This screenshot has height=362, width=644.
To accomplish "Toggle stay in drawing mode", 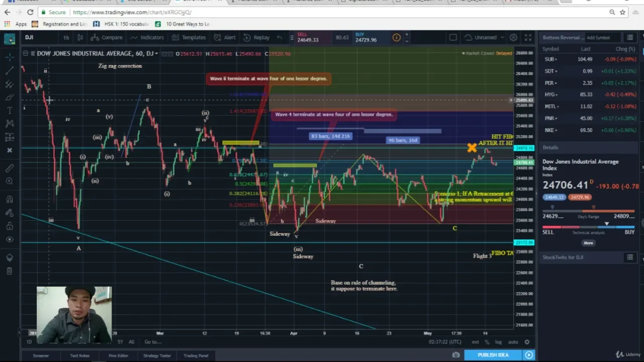I will click(x=10, y=213).
